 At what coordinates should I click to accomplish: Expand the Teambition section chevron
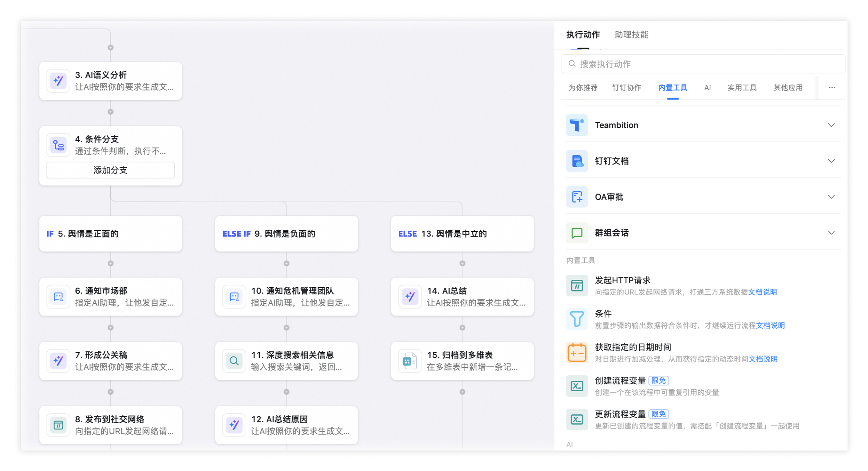point(831,125)
